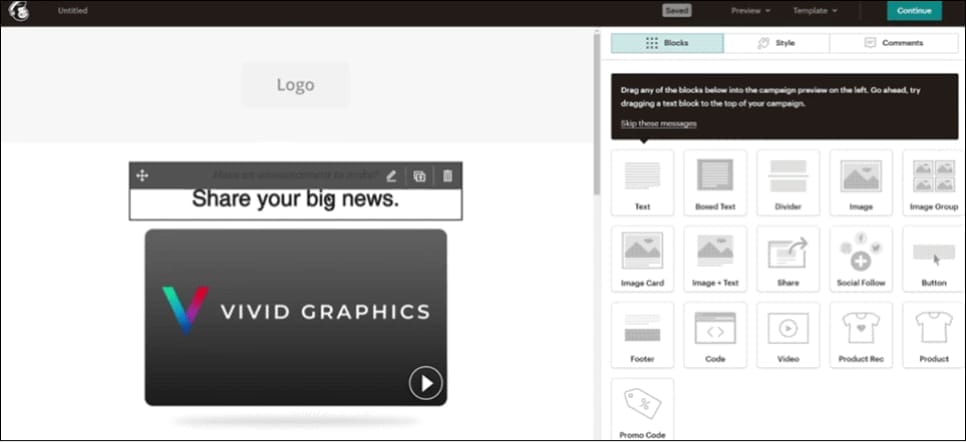Screen dimensions: 966x442
Task: Click the Logo placeholder
Action: [x=295, y=85]
